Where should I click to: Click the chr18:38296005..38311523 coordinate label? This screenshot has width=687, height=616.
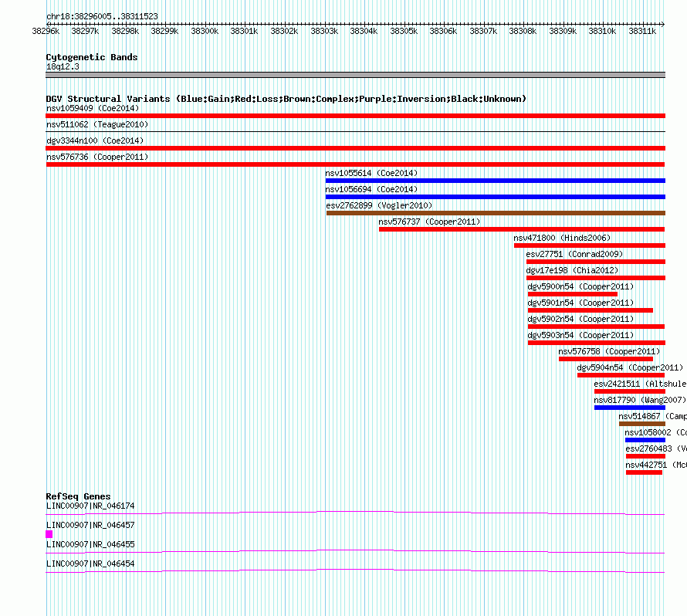[x=102, y=16]
